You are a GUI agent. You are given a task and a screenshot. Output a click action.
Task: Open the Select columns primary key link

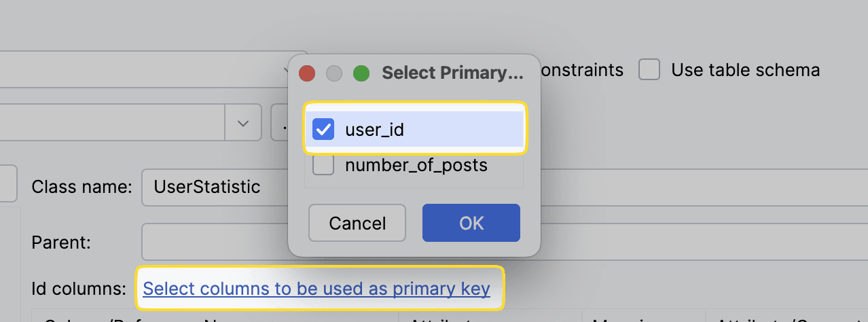[x=317, y=289]
